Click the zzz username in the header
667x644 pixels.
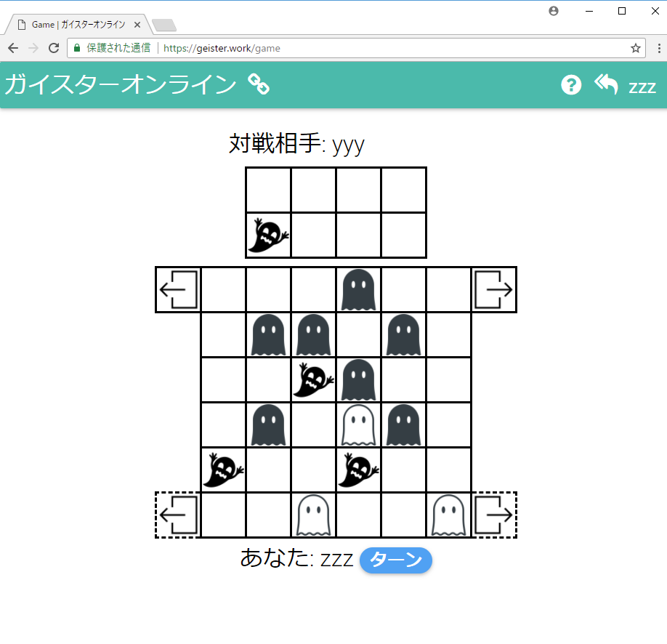(642, 86)
